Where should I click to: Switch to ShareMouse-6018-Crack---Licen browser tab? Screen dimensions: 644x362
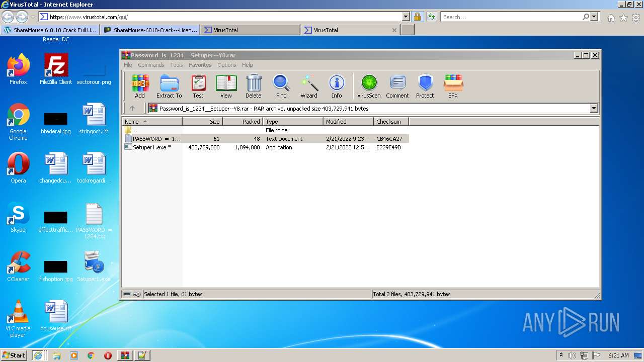click(x=150, y=30)
